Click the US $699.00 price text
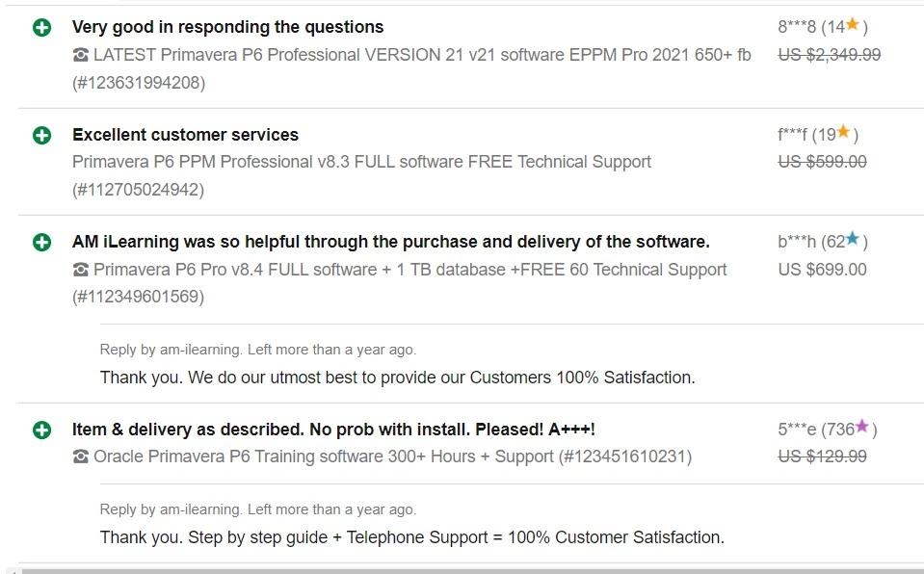This screenshot has width=924, height=574. (823, 269)
